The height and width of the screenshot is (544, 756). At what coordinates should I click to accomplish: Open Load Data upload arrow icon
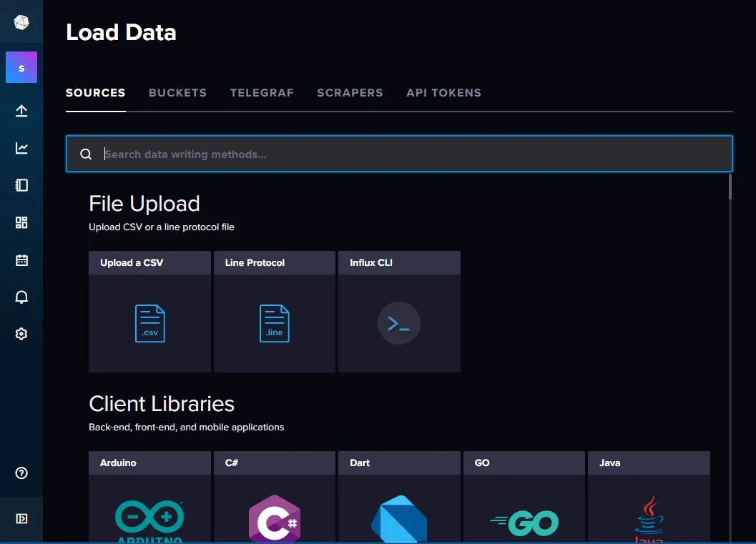(21, 111)
